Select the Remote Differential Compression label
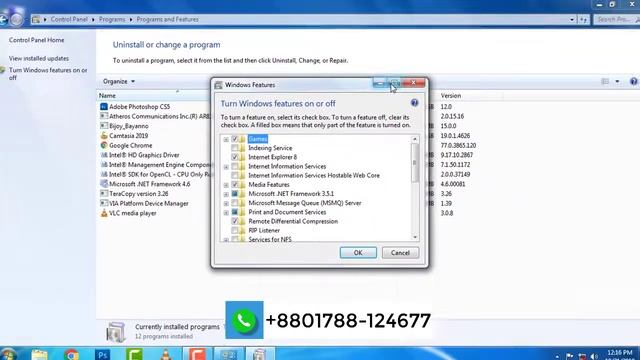Viewport: 640px width, 360px height. click(293, 221)
